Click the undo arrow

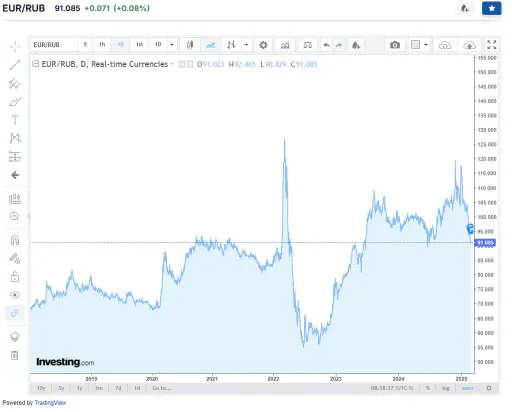[327, 45]
